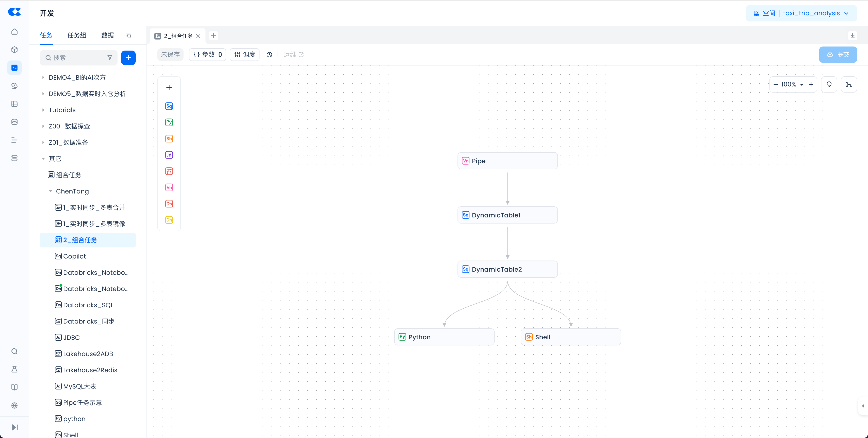This screenshot has width=868, height=438.
Task: Add a Python node from canvas palette
Action: [x=169, y=122]
